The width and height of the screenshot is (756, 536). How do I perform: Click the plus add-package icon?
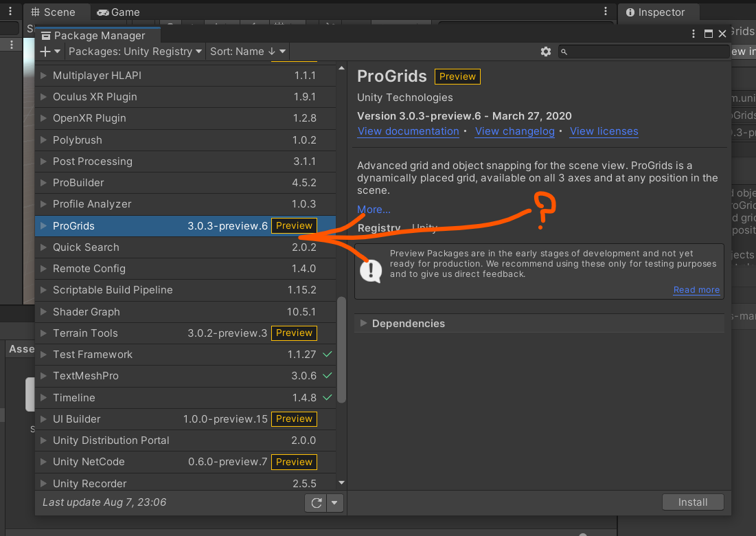point(45,52)
